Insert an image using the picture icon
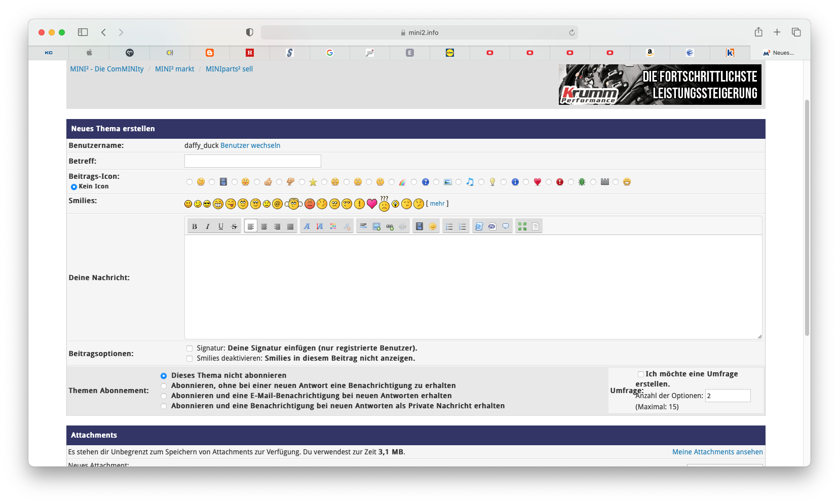The width and height of the screenshot is (839, 504). [x=376, y=226]
